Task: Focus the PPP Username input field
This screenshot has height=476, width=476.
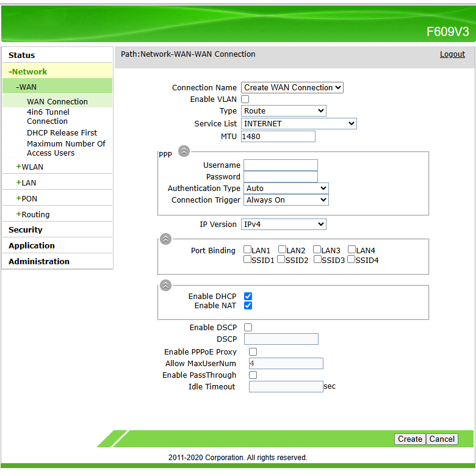Action: (x=281, y=165)
